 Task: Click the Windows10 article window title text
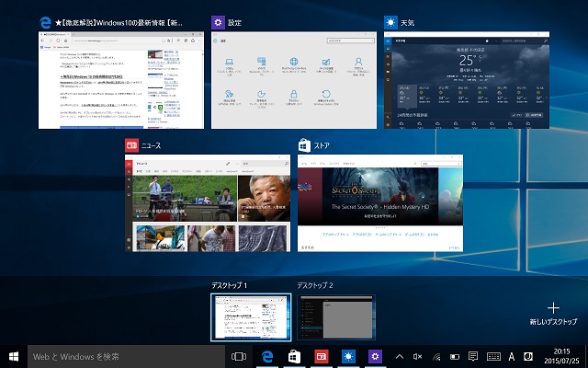pos(119,23)
